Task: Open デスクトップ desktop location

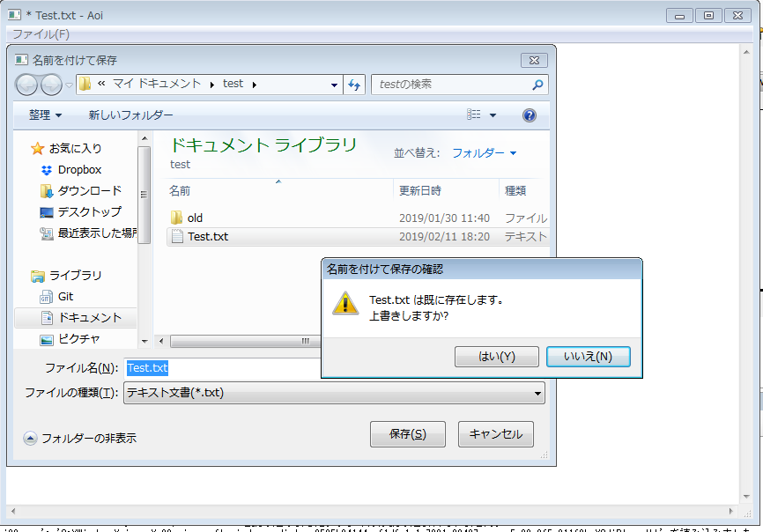Action: pyautogui.click(x=81, y=212)
